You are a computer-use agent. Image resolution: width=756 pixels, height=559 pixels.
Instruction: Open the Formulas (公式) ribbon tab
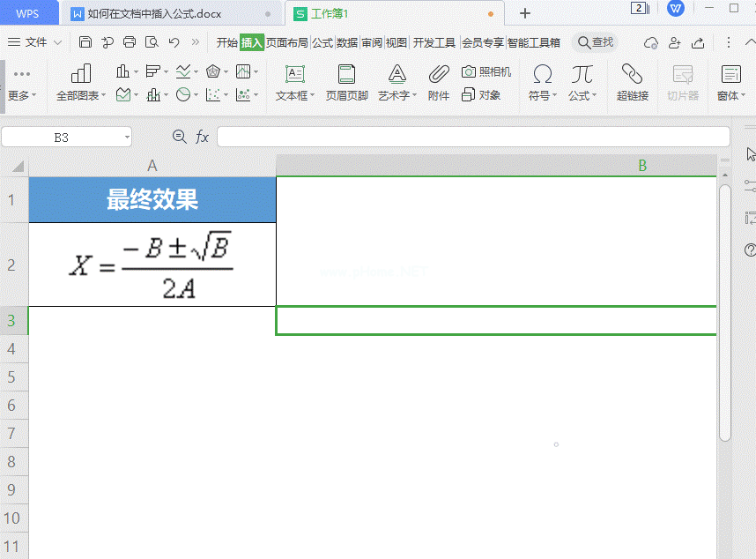(322, 42)
